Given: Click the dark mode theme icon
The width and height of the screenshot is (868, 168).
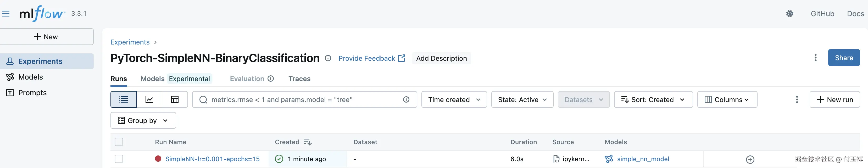Looking at the screenshot, I should (789, 14).
